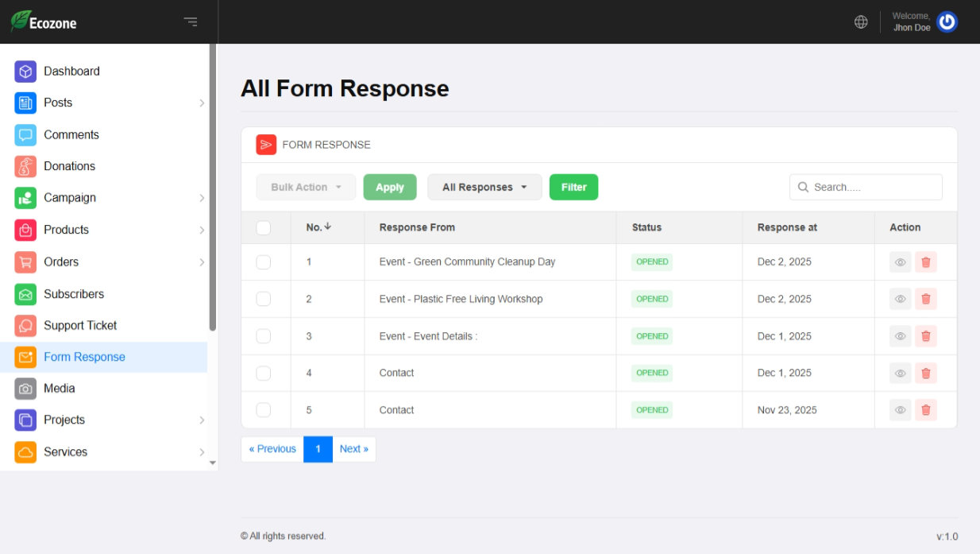Click the Donations sidebar icon

25,166
